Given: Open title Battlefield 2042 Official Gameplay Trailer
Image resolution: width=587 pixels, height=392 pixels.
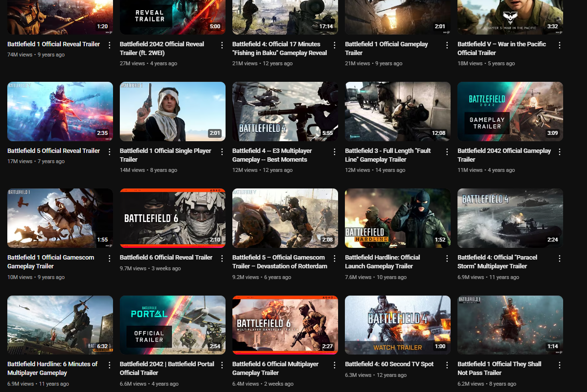Looking at the screenshot, I should pos(504,155).
